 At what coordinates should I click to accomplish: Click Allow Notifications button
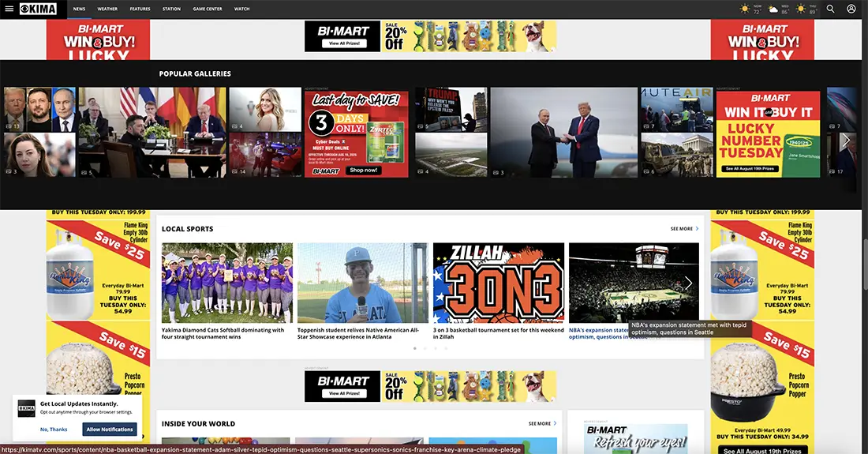(110, 429)
